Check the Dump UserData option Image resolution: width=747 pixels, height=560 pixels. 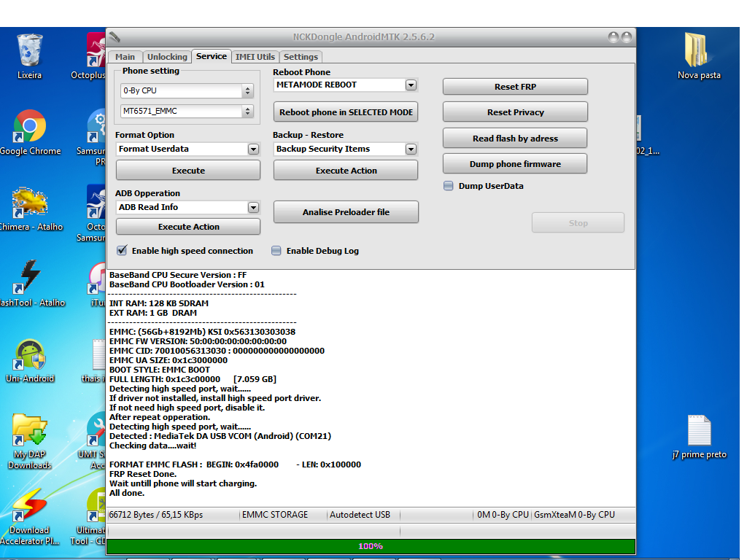pos(449,186)
